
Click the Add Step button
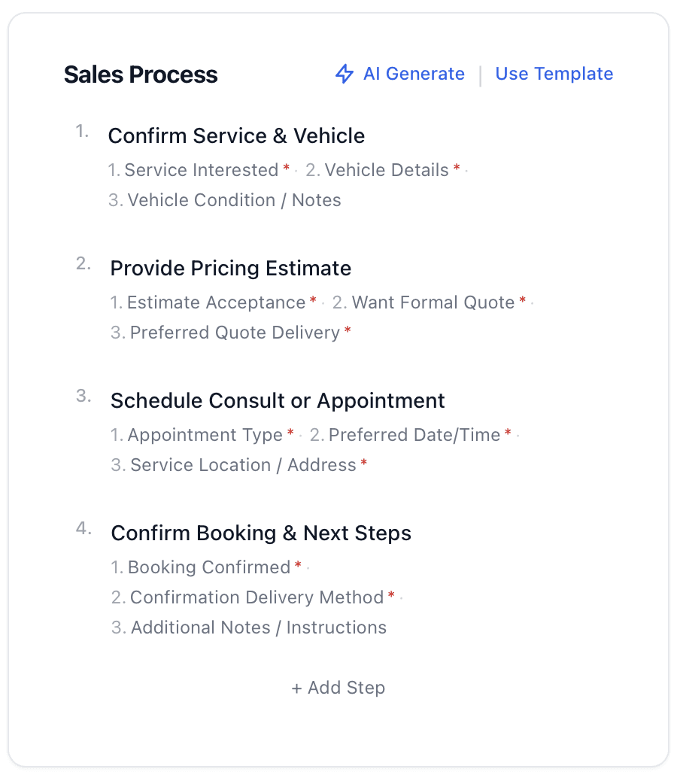click(338, 688)
